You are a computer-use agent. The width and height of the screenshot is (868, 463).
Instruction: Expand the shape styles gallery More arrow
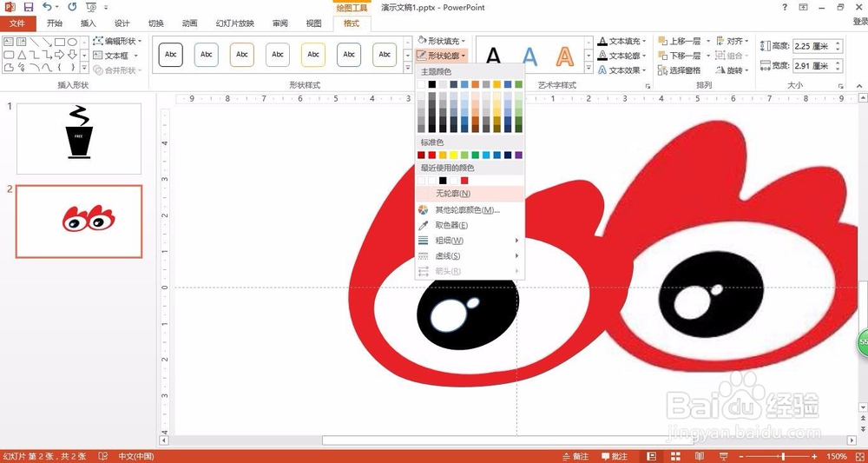coord(408,68)
